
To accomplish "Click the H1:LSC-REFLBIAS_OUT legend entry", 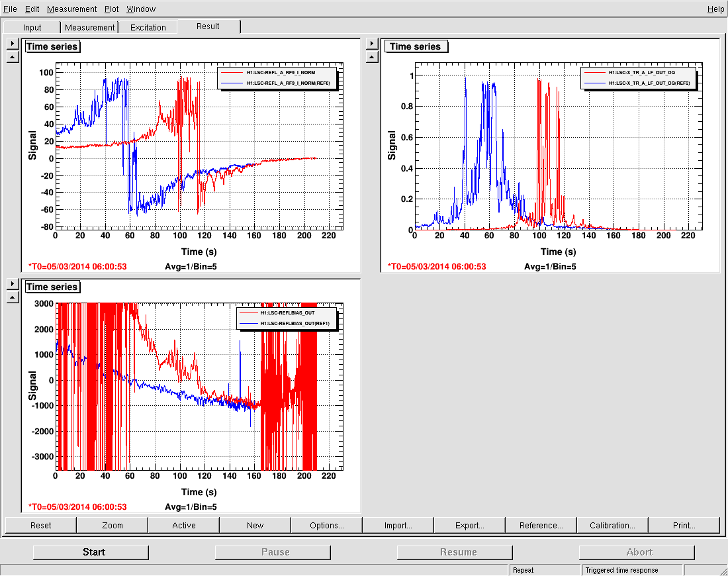I will coord(287,313).
